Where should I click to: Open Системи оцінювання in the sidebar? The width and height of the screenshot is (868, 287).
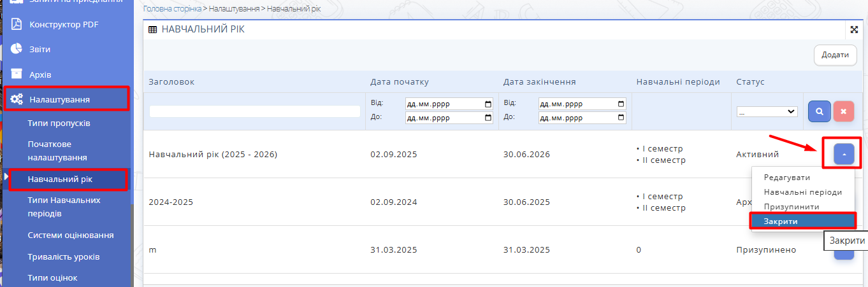pyautogui.click(x=71, y=235)
